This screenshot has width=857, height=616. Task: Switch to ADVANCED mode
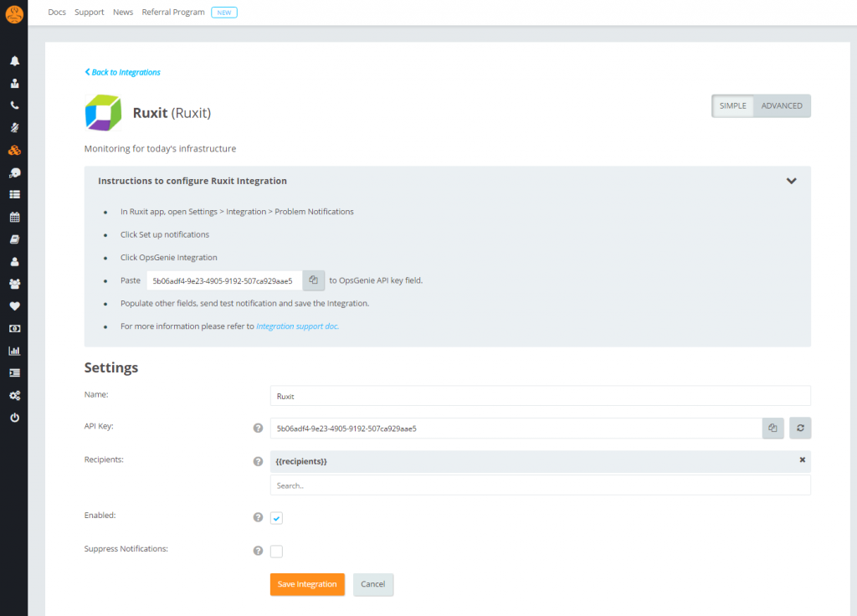point(782,106)
